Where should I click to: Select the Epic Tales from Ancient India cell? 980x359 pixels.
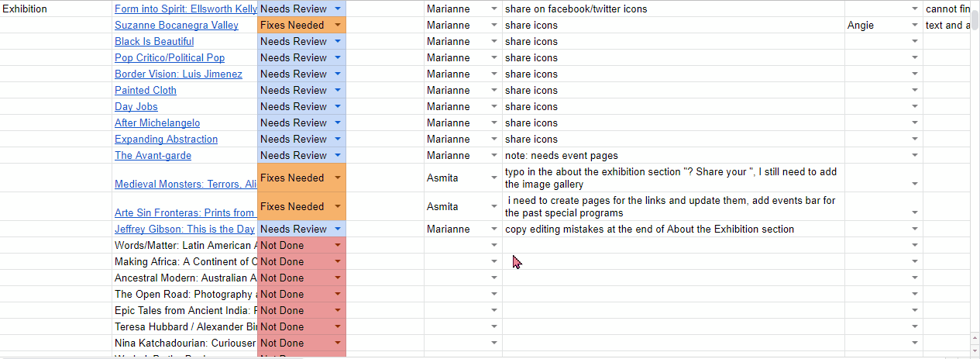point(185,310)
